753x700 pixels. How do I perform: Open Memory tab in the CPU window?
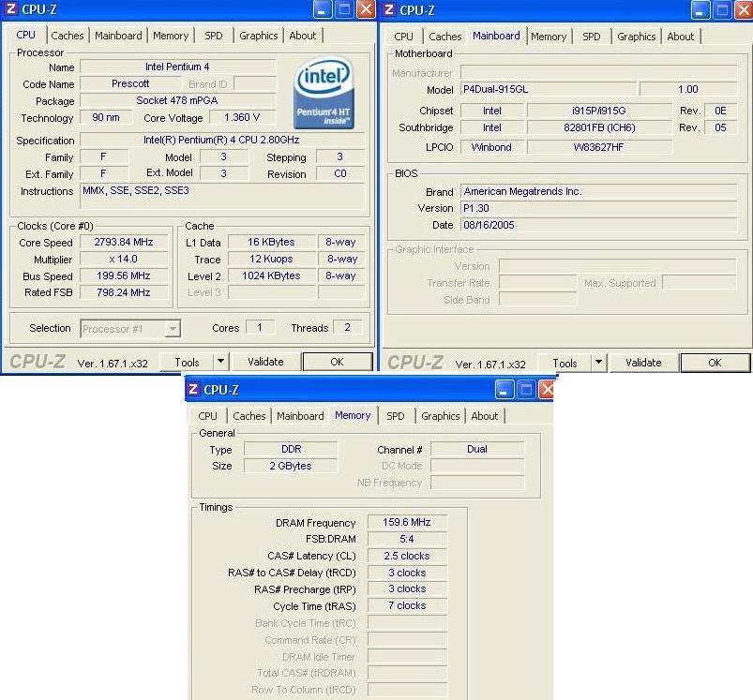171,36
